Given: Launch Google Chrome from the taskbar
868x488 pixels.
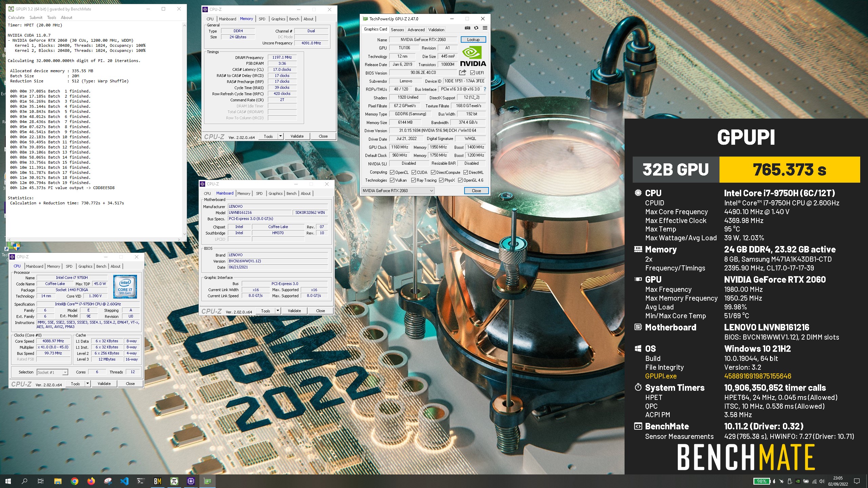Looking at the screenshot, I should (75, 481).
